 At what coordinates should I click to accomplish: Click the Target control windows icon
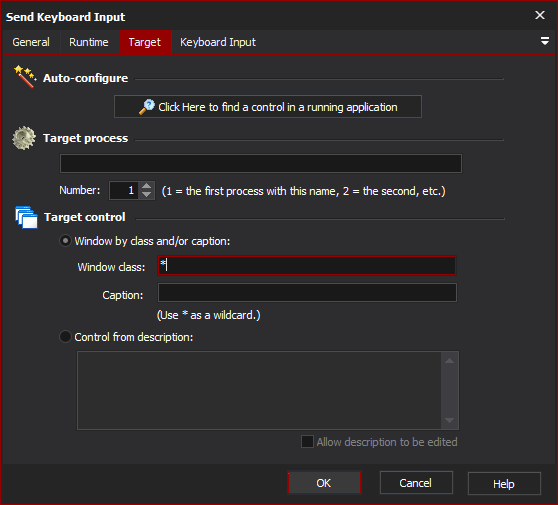tap(26, 217)
